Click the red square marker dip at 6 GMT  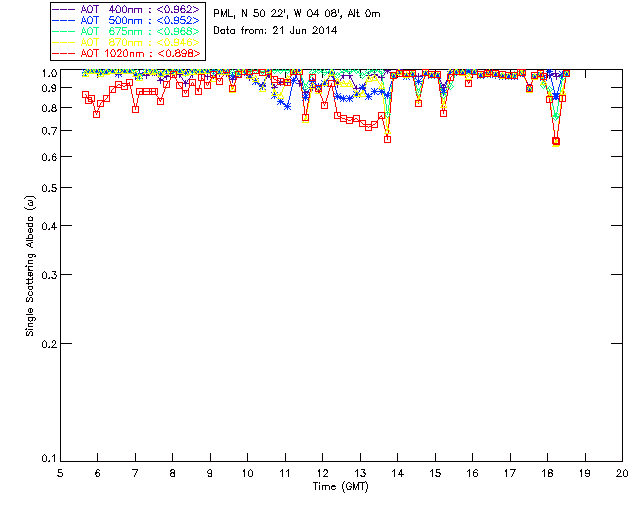(x=96, y=114)
